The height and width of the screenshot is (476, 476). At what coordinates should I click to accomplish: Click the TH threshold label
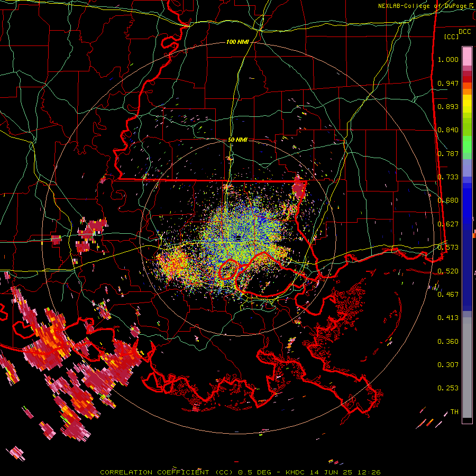pos(454,412)
